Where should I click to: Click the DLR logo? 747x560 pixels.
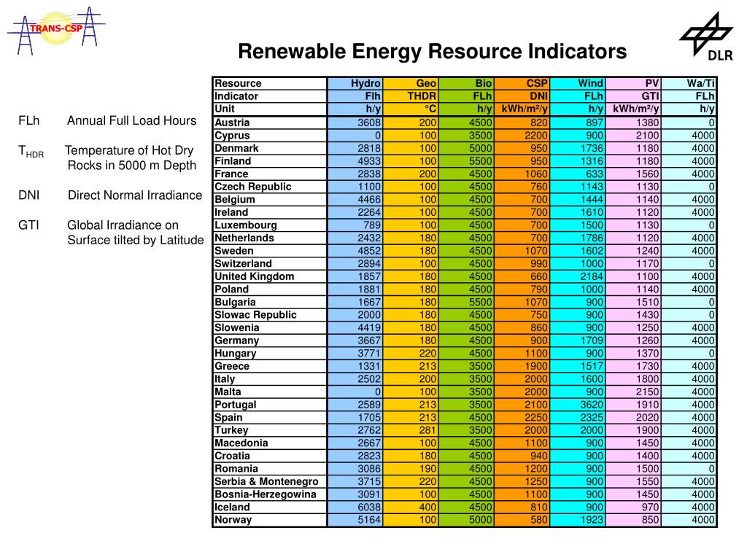[x=706, y=36]
